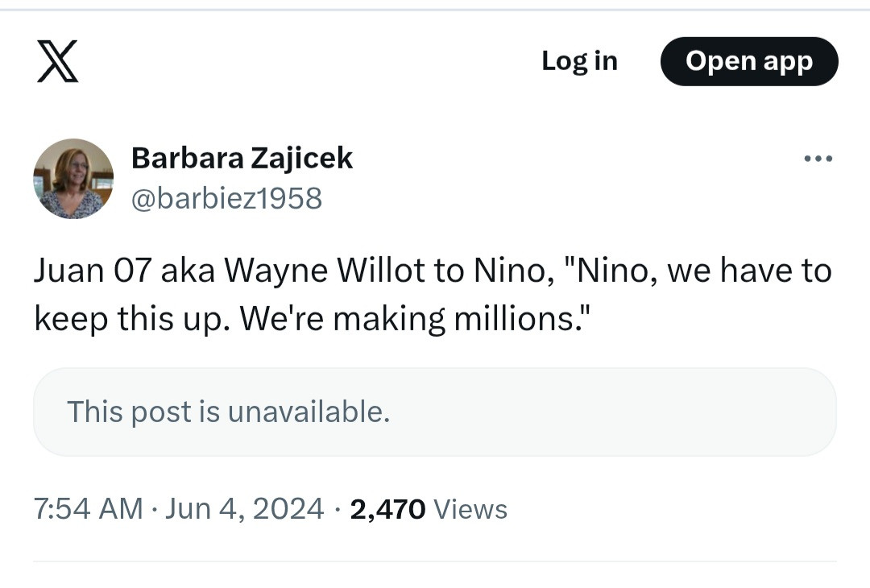Image resolution: width=870 pixels, height=588 pixels.
Task: Expand post options via the ellipsis
Action: tap(818, 159)
